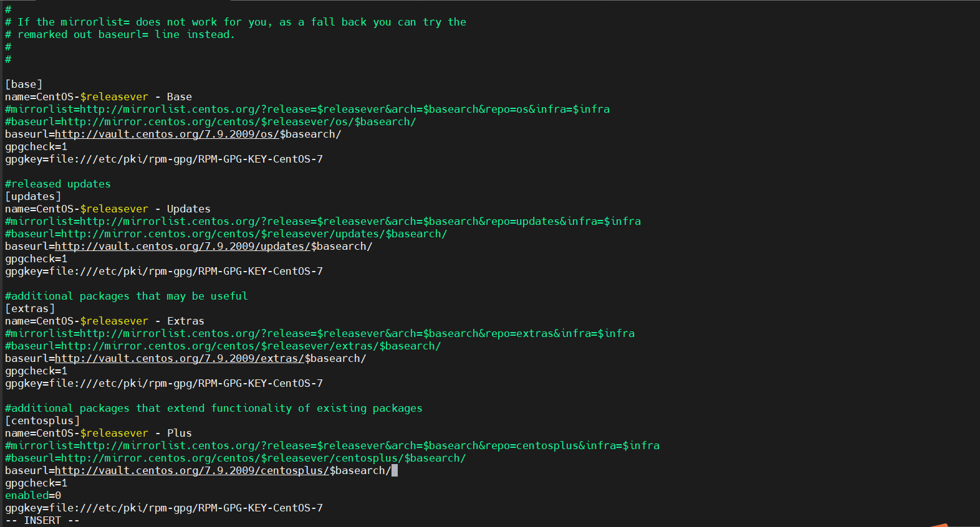Click the [base] section header
The width and height of the screenshot is (980, 527).
click(x=24, y=85)
